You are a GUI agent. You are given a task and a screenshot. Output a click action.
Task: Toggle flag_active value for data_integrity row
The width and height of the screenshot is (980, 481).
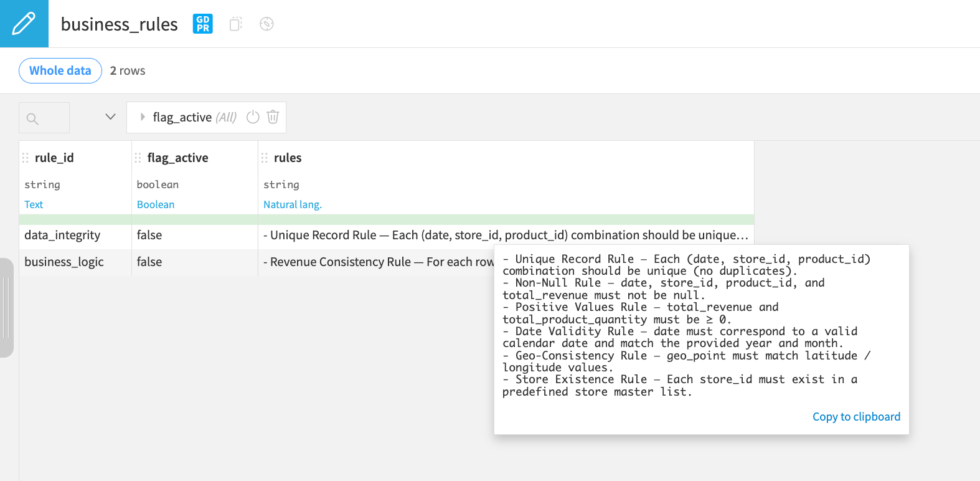click(149, 235)
